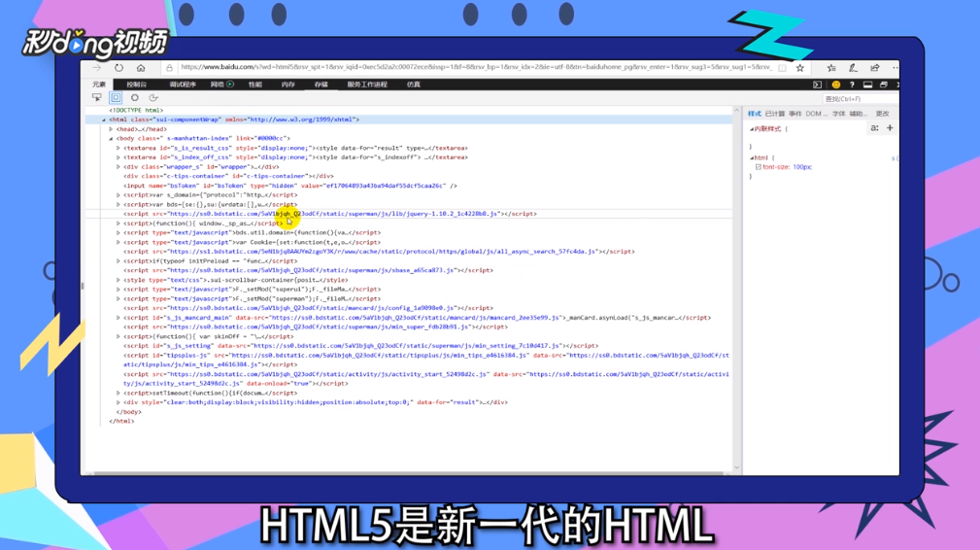Collapse the html root element node
This screenshot has height=550, width=980.
pos(104,120)
